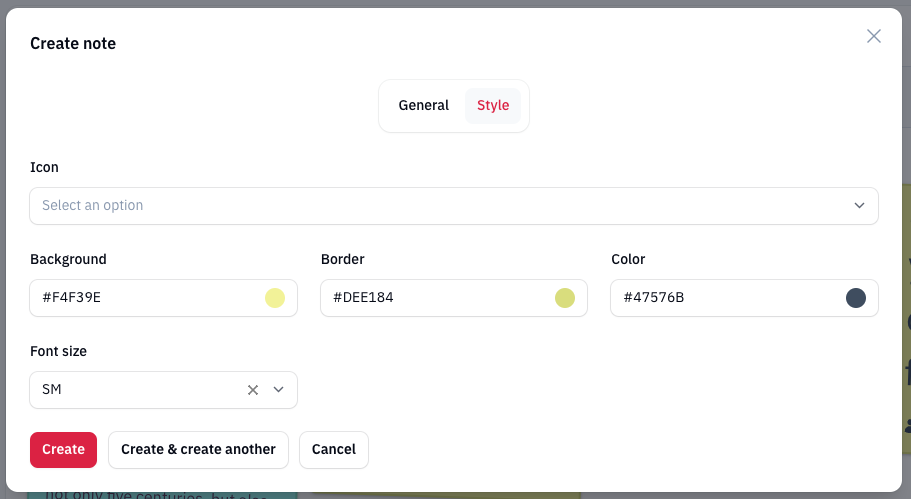Click the Icon field label
Viewport: 911px width, 499px height.
[x=44, y=167]
